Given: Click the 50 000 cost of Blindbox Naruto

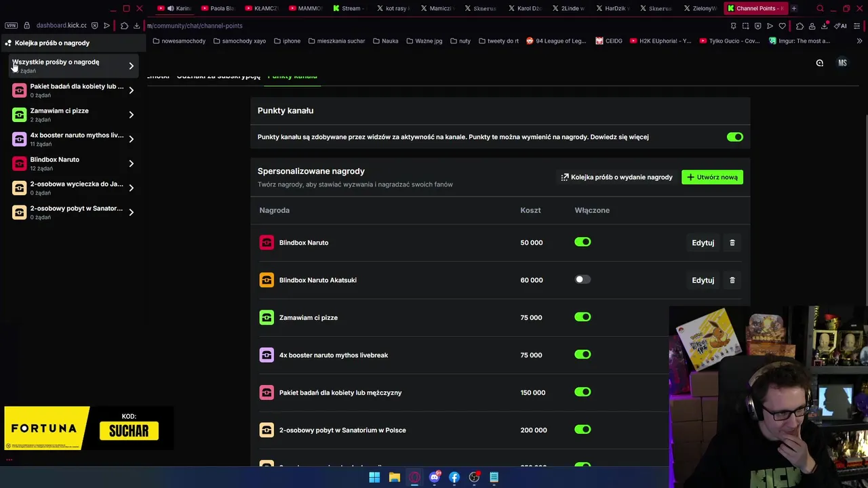Looking at the screenshot, I should click(x=532, y=243).
